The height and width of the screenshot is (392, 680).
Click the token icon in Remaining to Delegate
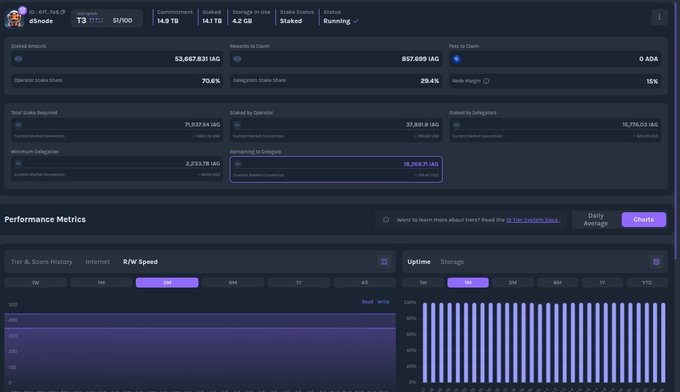point(238,164)
